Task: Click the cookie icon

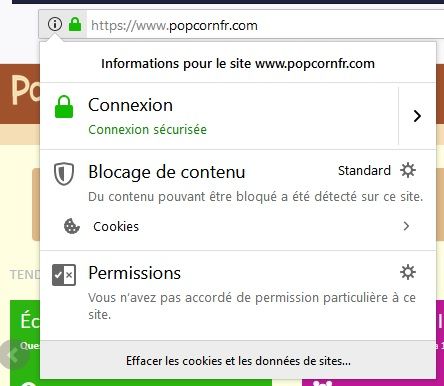Action: click(x=72, y=226)
